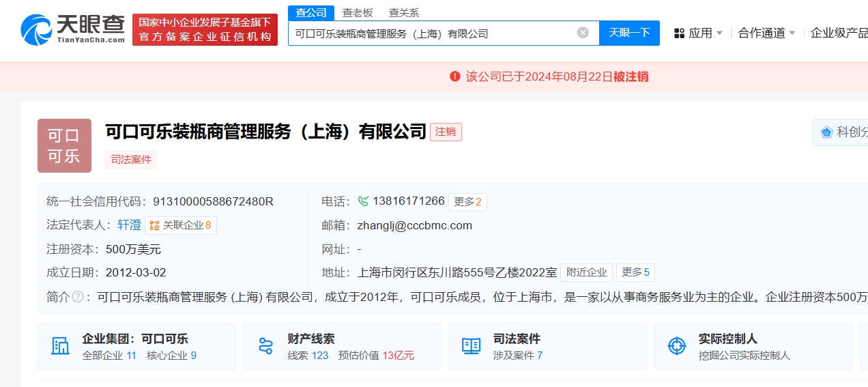
Task: Open the 企业集团：可口可乐 card
Action: [x=136, y=346]
